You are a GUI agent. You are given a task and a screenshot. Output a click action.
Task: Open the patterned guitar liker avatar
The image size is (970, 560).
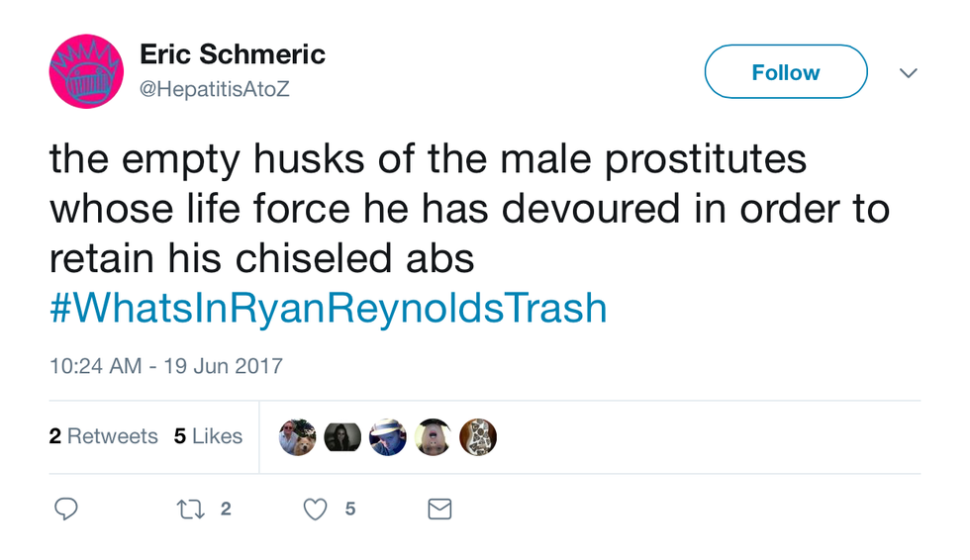[478, 436]
